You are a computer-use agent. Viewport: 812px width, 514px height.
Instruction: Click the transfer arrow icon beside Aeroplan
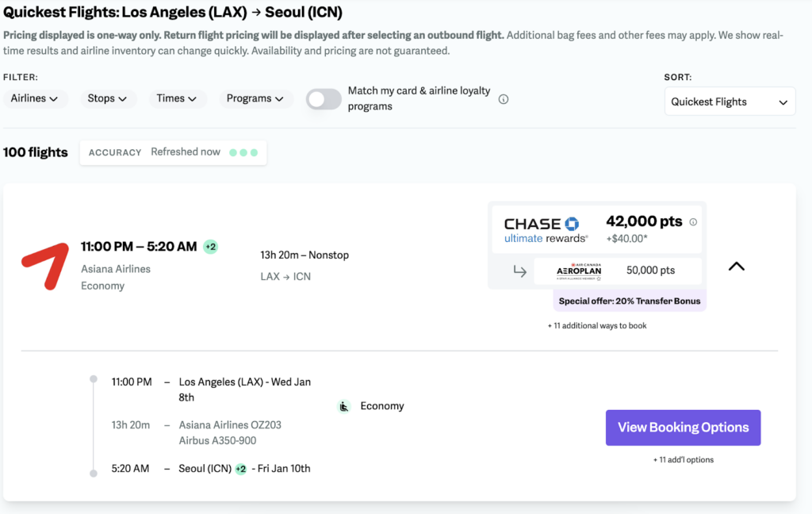(x=519, y=270)
